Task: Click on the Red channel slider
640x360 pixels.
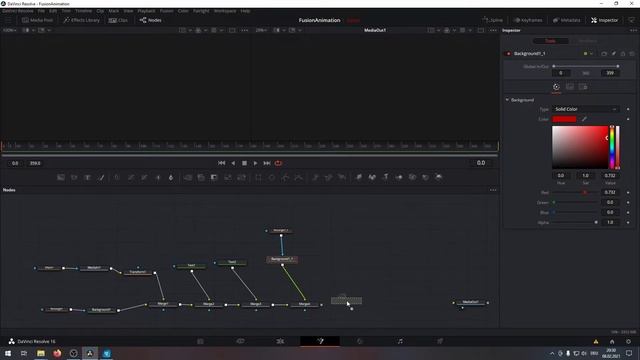Action: 575,192
